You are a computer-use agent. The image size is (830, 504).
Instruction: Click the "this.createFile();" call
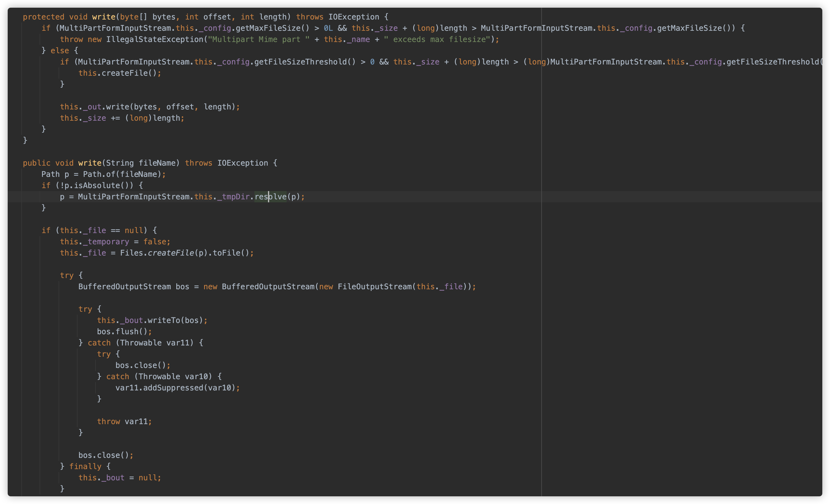click(120, 73)
